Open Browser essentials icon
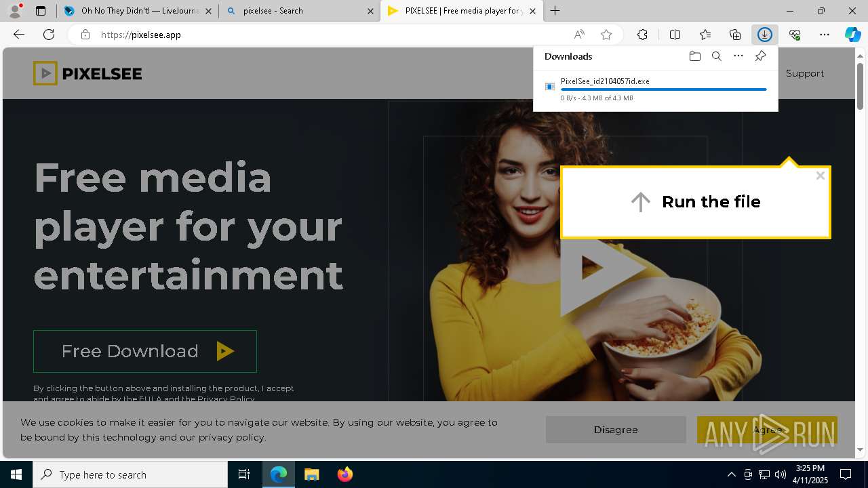Screen dimensions: 868x488 (x=795, y=35)
